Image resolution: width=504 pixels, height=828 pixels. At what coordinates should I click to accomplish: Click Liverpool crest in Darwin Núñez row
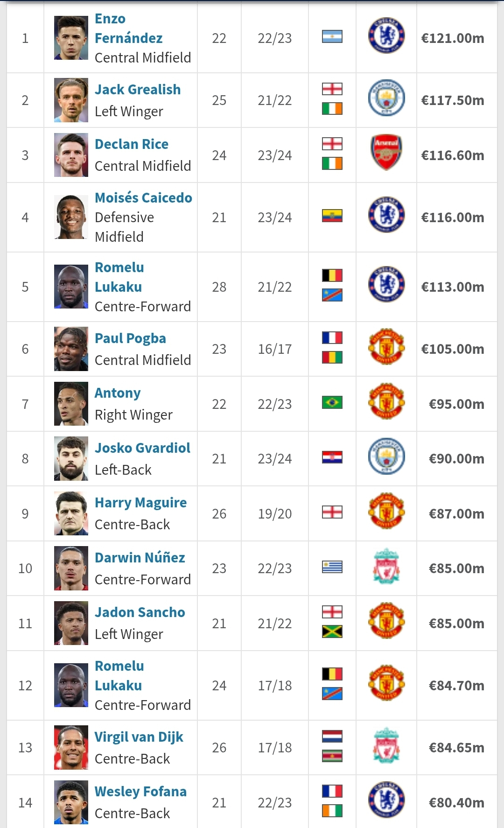tap(386, 566)
